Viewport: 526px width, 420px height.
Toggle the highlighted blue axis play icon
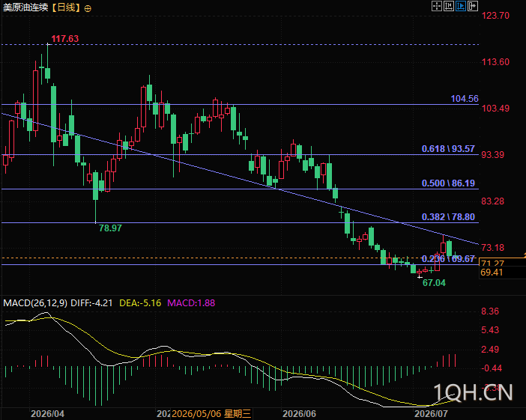[x=461, y=6]
